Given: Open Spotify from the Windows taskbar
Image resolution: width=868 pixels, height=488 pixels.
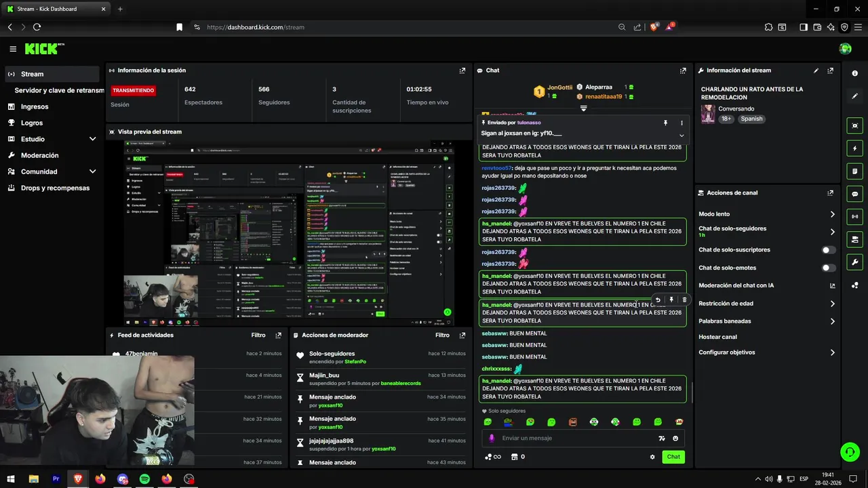Looking at the screenshot, I should tap(144, 479).
